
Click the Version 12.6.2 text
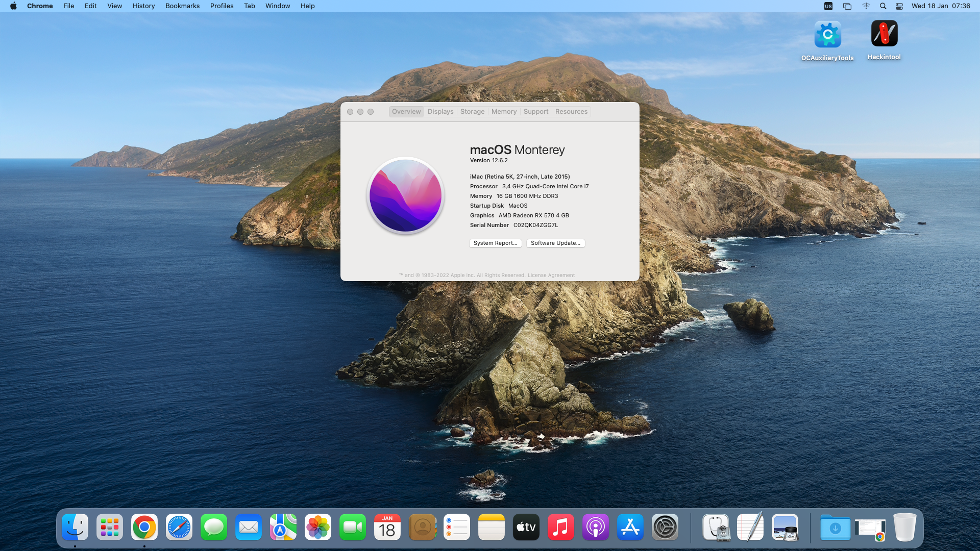point(488,161)
